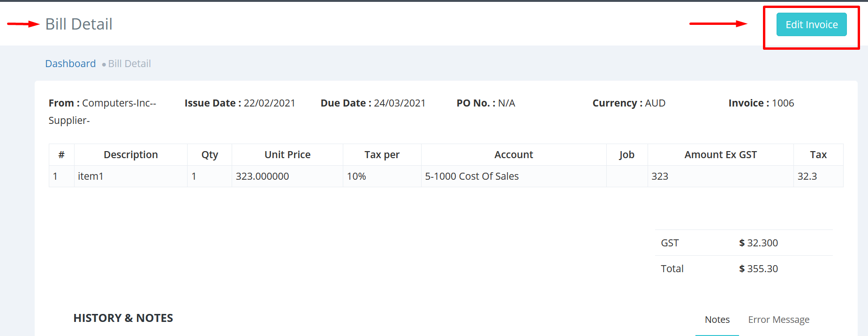Click the Bill Detail page heading
Screen dimensions: 868x336
(x=79, y=24)
